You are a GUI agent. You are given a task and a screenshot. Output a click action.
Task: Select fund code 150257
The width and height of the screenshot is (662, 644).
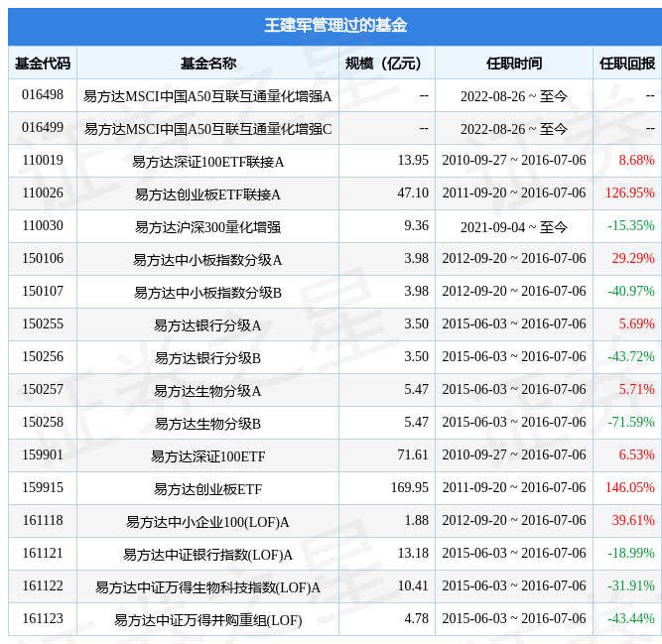(43, 389)
